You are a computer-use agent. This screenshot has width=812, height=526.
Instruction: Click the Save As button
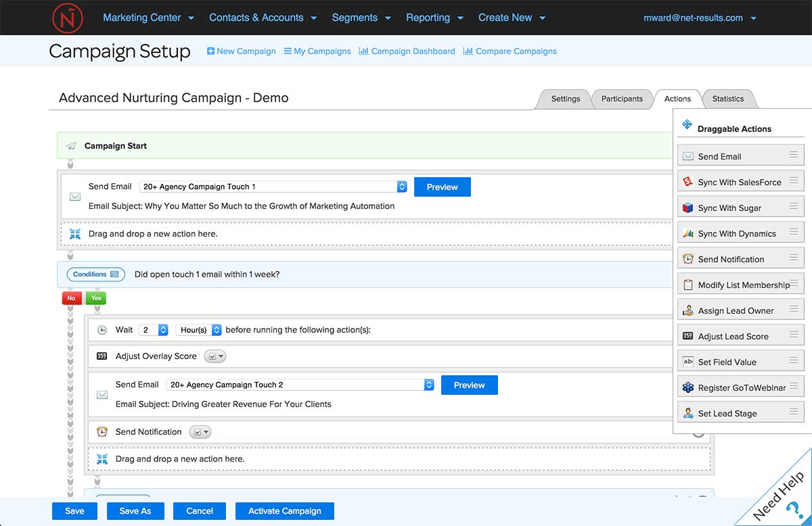coord(135,511)
